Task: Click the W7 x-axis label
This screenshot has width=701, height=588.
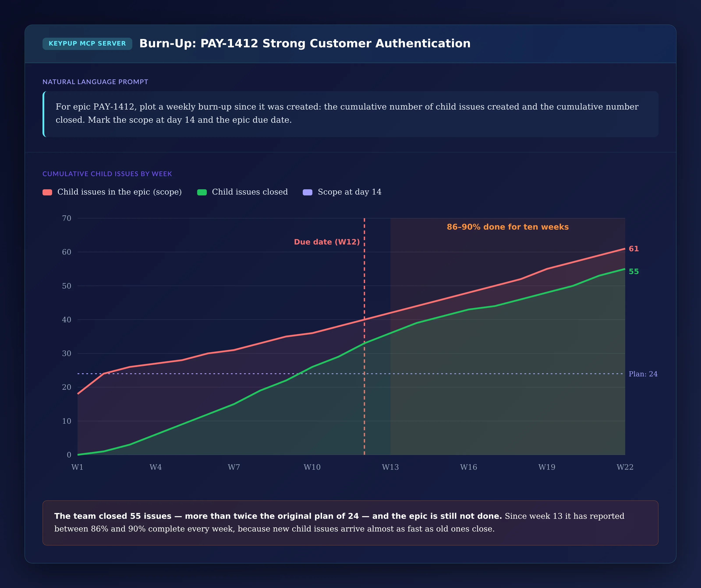Action: (234, 467)
